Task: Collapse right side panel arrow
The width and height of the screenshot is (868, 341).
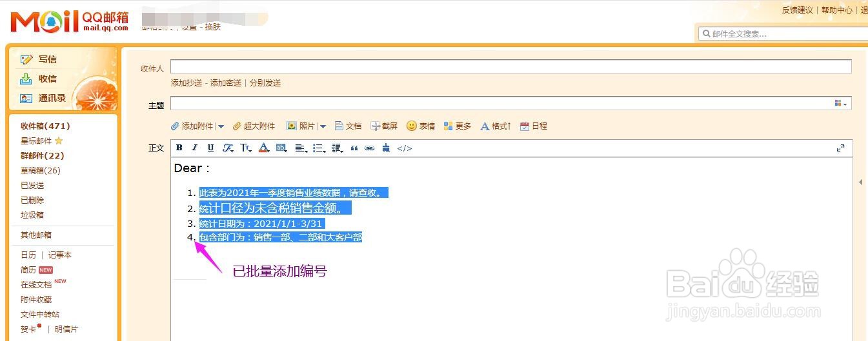Action: (x=860, y=182)
